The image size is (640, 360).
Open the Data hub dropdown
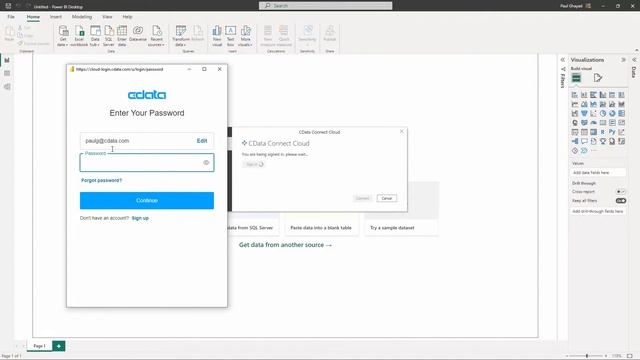[x=95, y=36]
